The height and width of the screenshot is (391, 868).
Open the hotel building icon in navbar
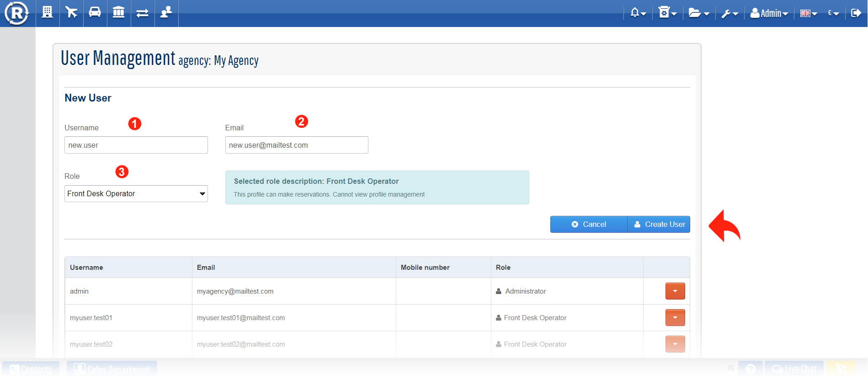click(47, 12)
